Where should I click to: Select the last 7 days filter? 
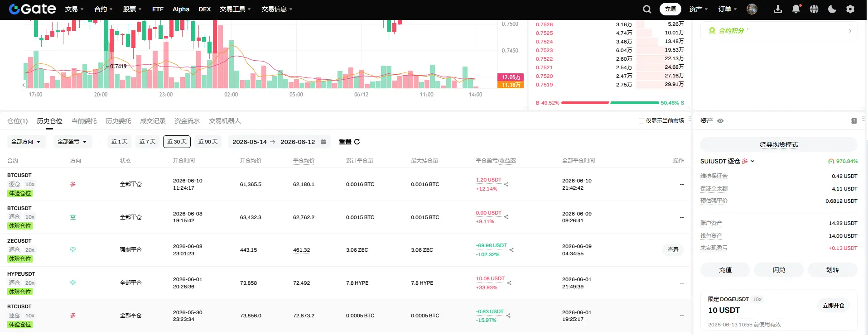tap(147, 142)
